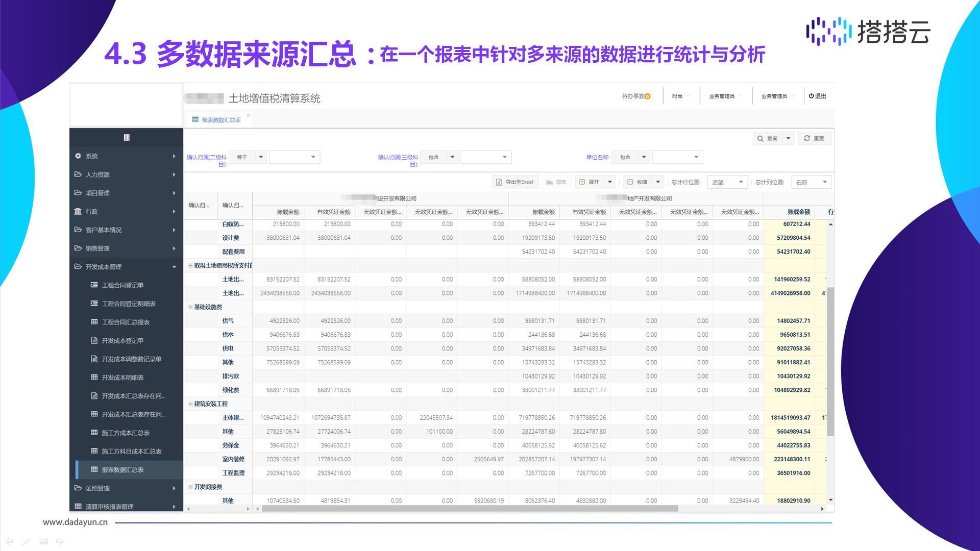Collapse the 基础设施费 row group

pyautogui.click(x=190, y=307)
